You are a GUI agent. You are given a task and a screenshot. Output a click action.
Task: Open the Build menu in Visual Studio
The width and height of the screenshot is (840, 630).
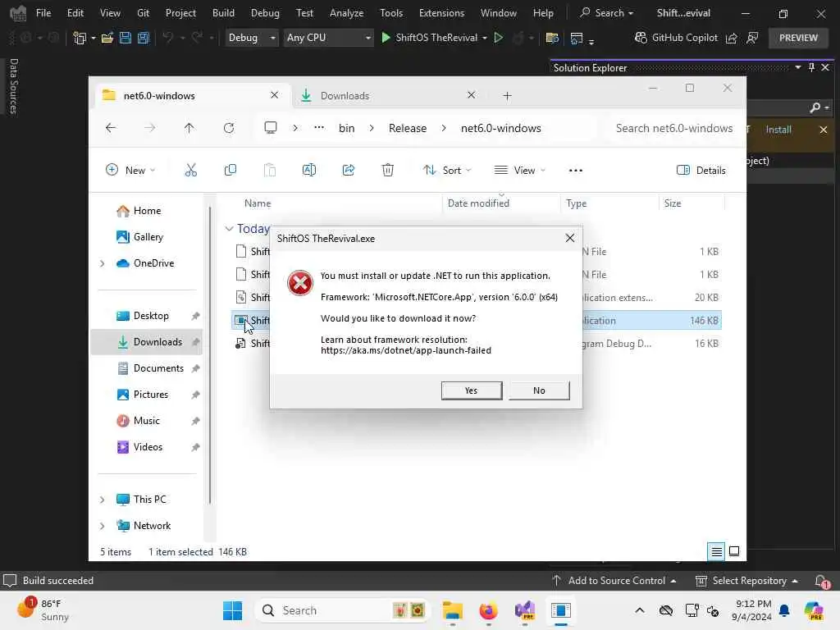tap(223, 13)
